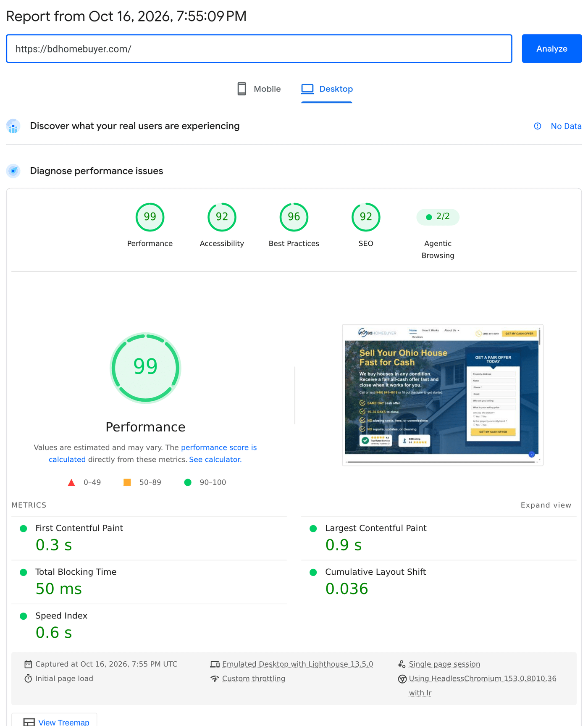Click Single page session text
The height and width of the screenshot is (726, 588).
444,664
